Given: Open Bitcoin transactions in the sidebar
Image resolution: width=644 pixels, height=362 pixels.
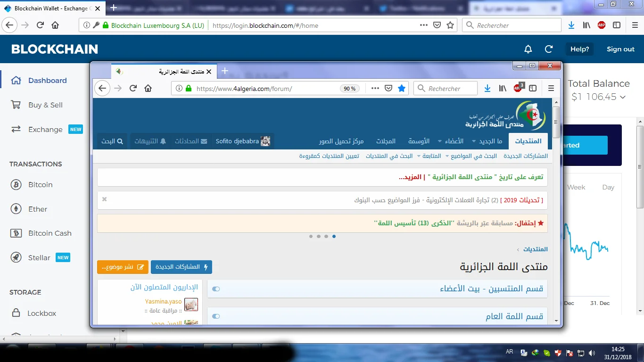Looking at the screenshot, I should 40,185.
